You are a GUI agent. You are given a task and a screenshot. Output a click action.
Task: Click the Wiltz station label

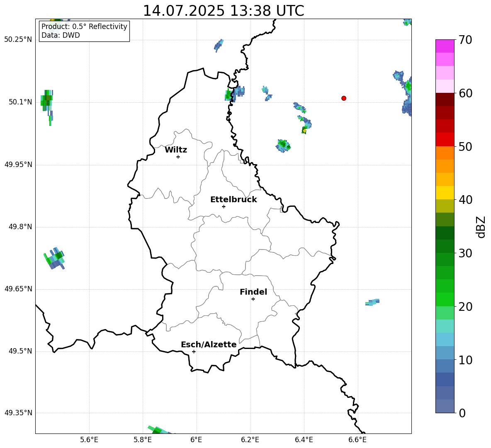[x=176, y=150]
